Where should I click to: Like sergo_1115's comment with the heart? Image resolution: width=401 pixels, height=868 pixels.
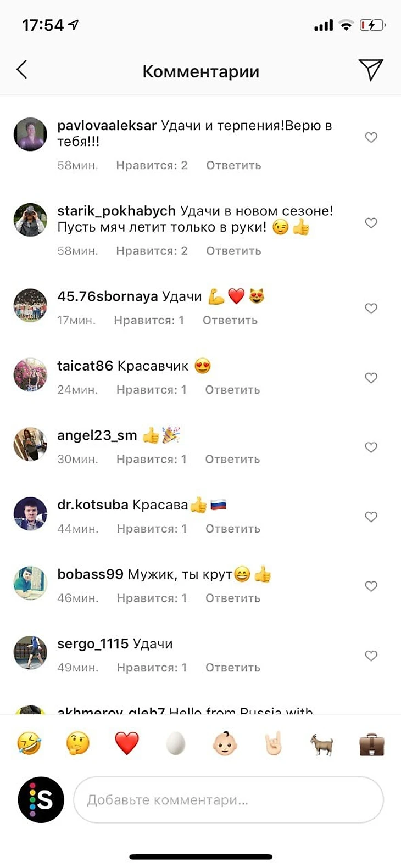click(x=371, y=656)
